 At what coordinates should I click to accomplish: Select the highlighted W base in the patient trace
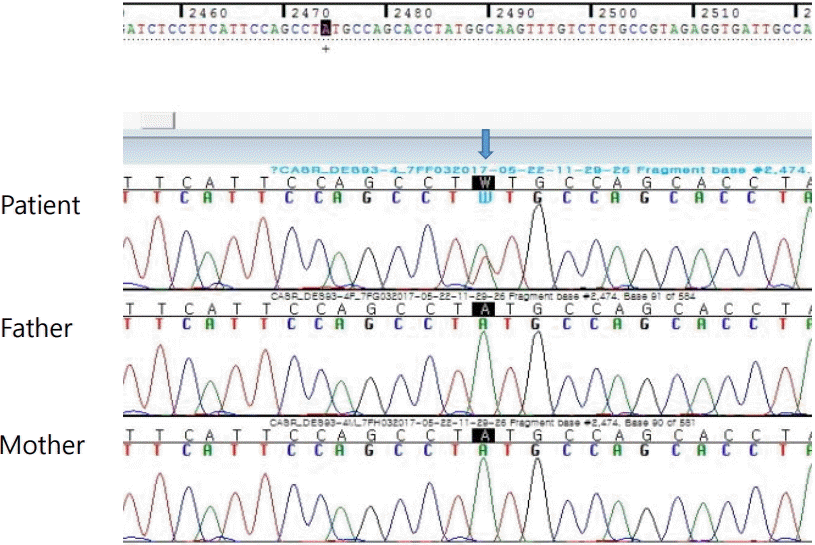point(485,183)
